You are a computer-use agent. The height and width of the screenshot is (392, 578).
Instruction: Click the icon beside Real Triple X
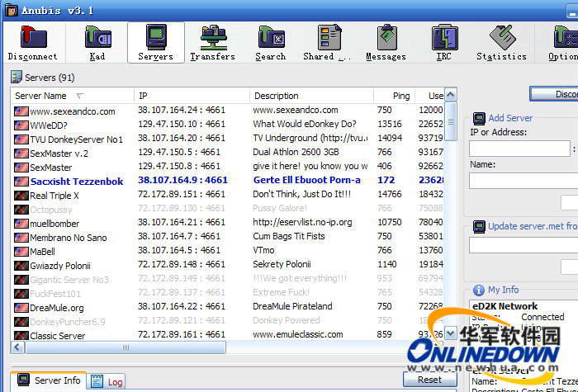point(21,196)
